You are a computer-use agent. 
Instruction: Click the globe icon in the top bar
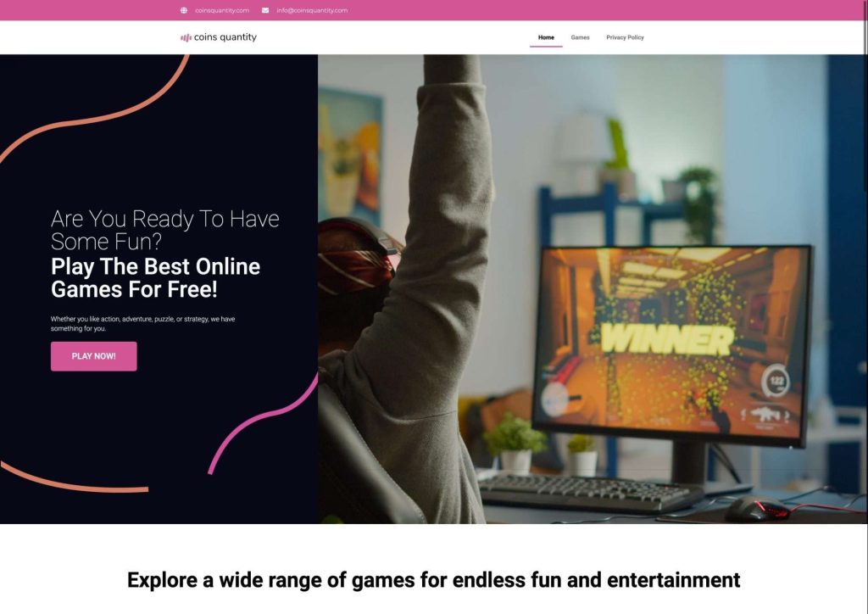pyautogui.click(x=184, y=10)
